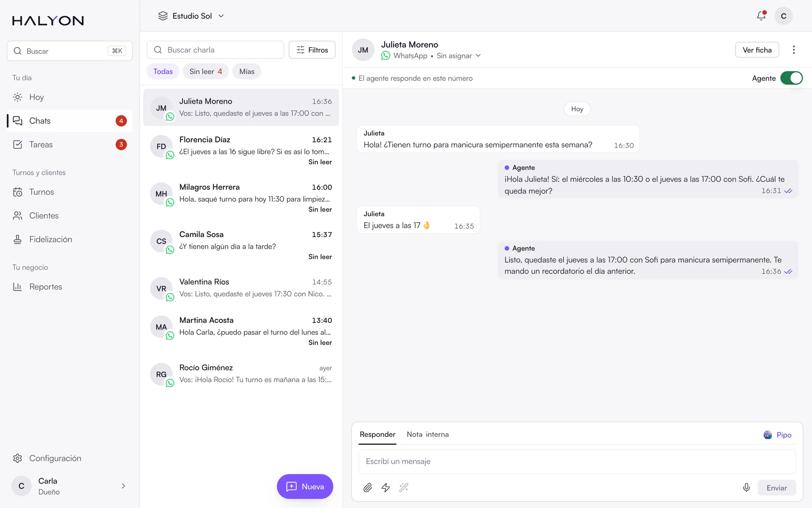Screen dimensions: 812x508
Task: Start voice recording with microphone icon
Action: click(746, 488)
